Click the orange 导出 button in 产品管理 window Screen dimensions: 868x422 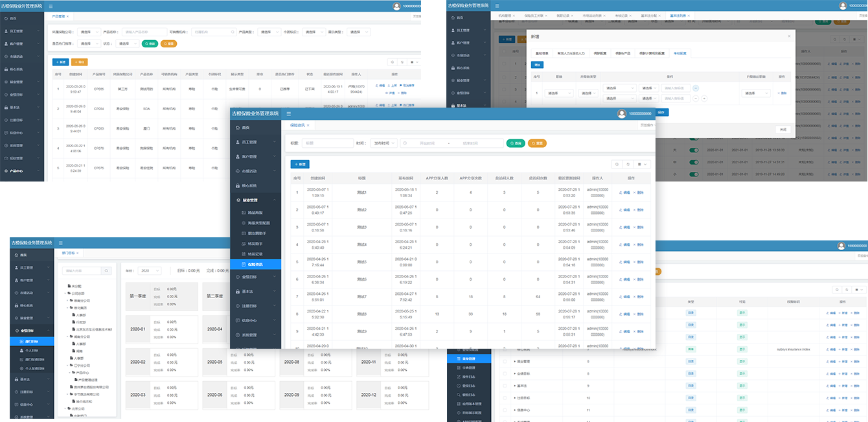pos(80,62)
